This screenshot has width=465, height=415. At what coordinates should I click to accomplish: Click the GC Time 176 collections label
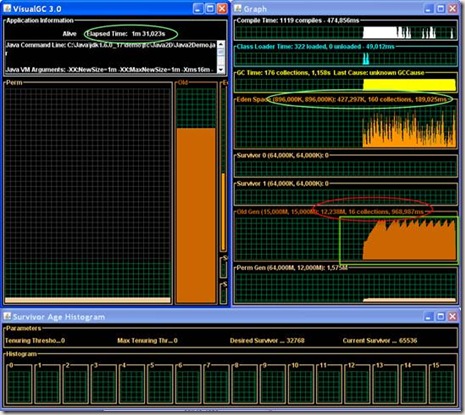[x=330, y=72]
